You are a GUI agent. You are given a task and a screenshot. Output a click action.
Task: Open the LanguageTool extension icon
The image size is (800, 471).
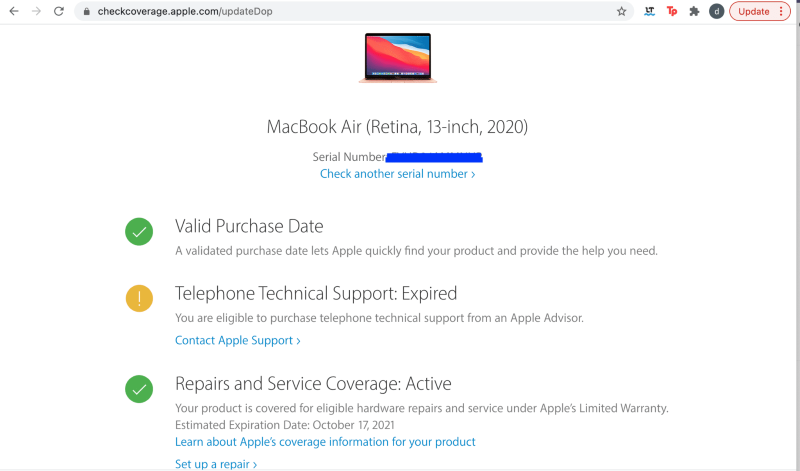click(x=649, y=12)
